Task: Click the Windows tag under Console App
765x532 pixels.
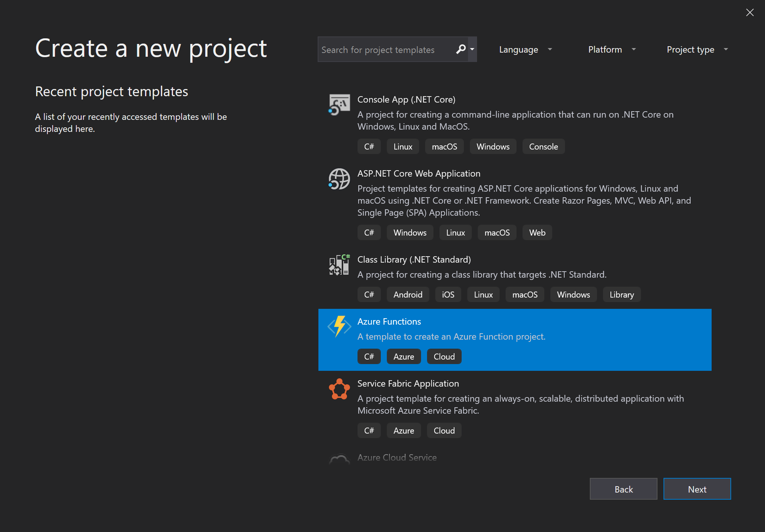Action: click(493, 147)
